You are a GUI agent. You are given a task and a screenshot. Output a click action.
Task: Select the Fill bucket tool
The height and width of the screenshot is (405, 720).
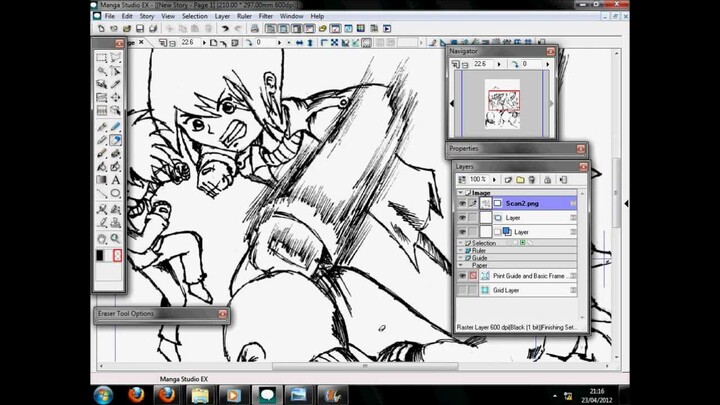101,167
